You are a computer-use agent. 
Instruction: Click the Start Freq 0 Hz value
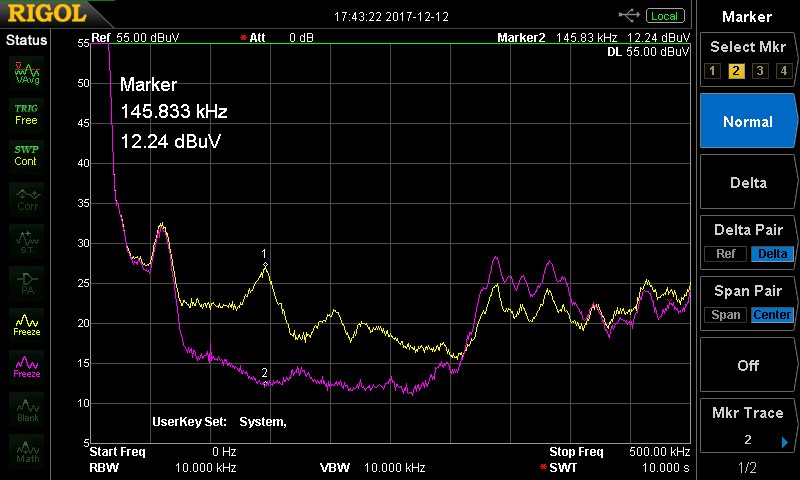[224, 452]
